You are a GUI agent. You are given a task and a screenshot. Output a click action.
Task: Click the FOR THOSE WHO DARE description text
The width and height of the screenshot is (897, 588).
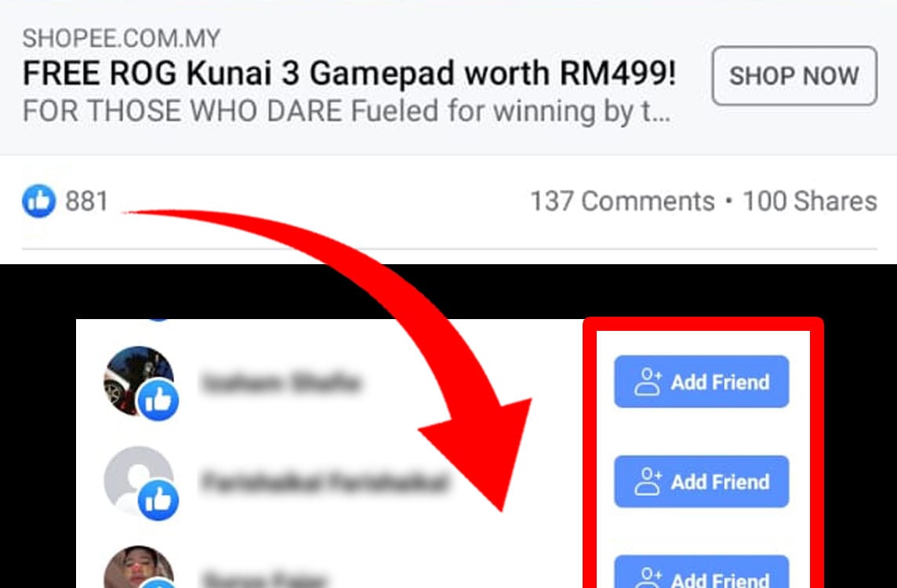(346, 111)
